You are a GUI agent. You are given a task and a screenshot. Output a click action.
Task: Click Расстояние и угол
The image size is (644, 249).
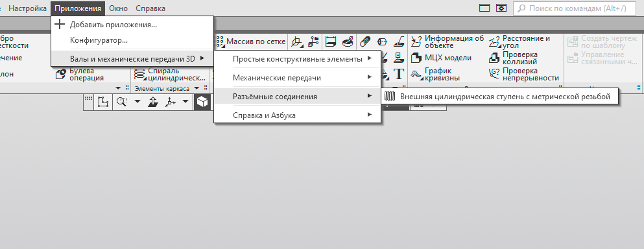pyautogui.click(x=519, y=41)
